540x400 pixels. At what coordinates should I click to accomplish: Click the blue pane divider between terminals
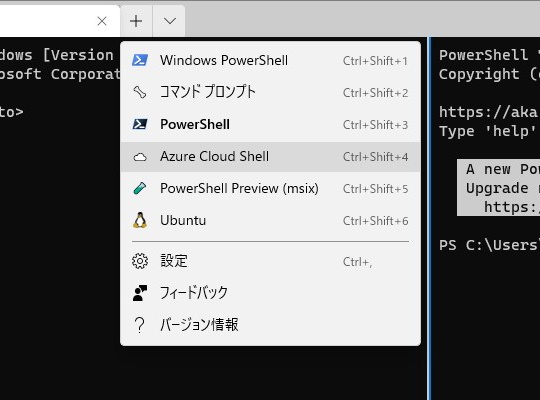(429, 218)
